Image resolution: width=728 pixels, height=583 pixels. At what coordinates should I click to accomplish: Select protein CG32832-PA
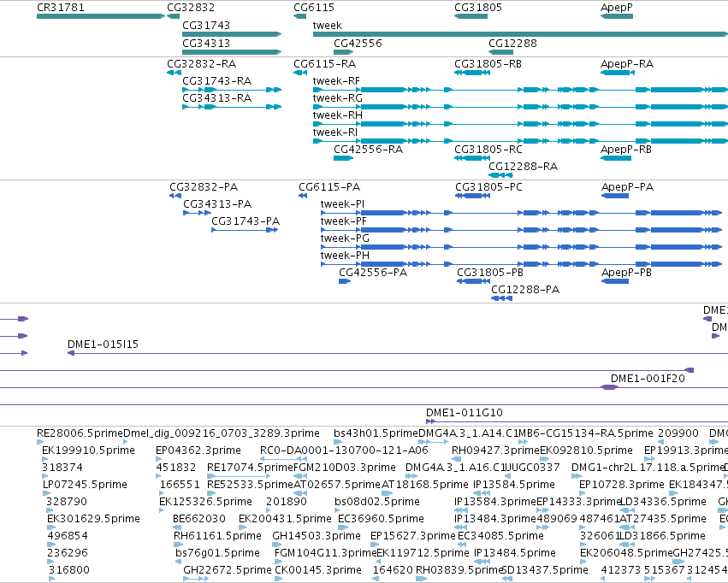pos(175,196)
